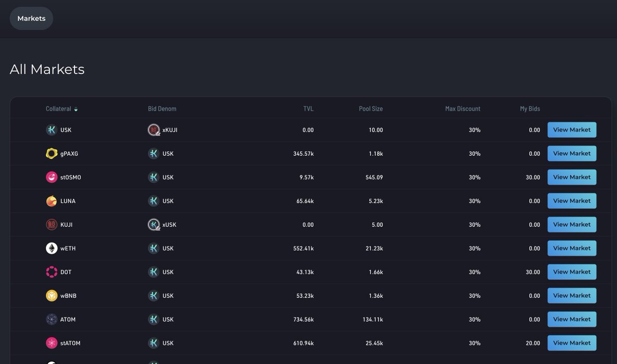
Task: Click USK bid icon in DOT row
Action: point(154,272)
